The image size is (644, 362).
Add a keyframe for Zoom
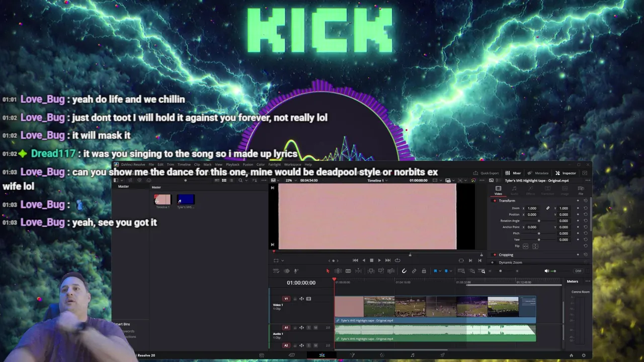pyautogui.click(x=578, y=208)
